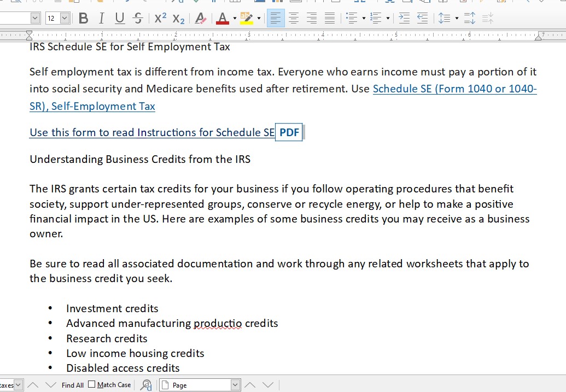Click paragraph starting 'Be sure to read'
This screenshot has height=392, width=566.
point(279,271)
